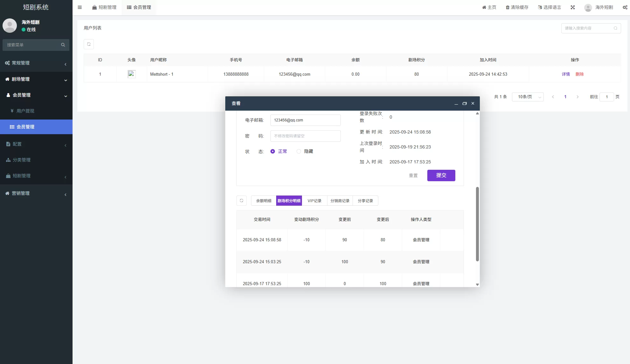Click the fullscreen expand icon in header
The height and width of the screenshot is (364, 630).
[x=573, y=7]
